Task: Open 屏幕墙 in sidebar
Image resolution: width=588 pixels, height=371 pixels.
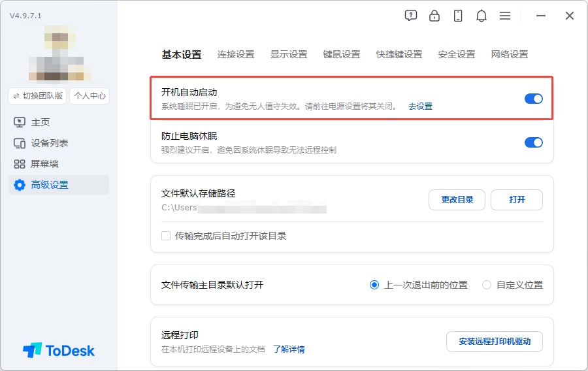Action: 59,164
